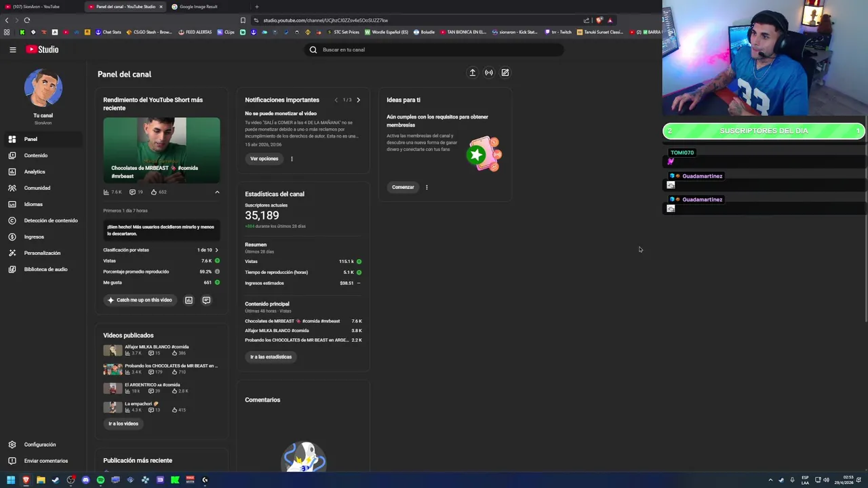Click the Buscar en tu canal search field
The width and height of the screenshot is (868, 488).
pyautogui.click(x=434, y=49)
